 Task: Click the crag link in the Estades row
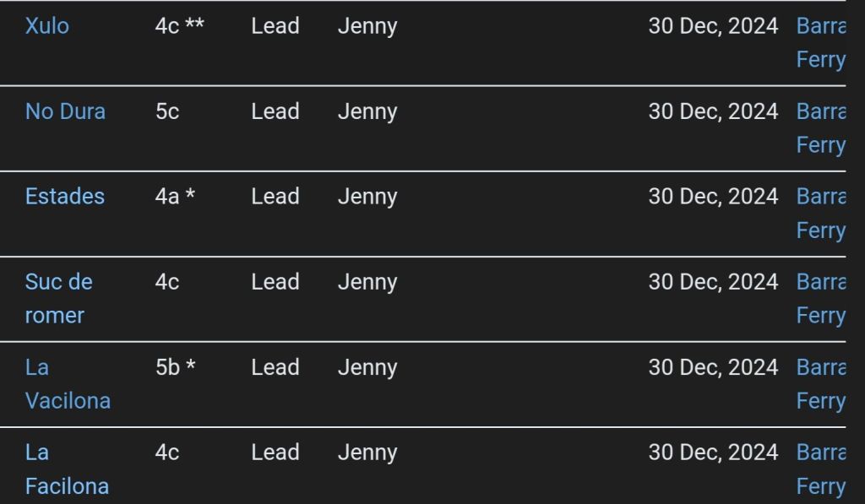(x=820, y=213)
